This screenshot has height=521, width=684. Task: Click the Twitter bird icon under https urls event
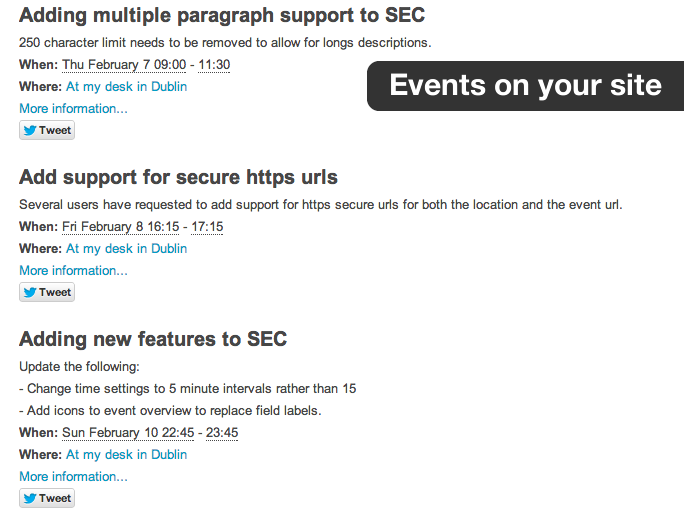pyautogui.click(x=30, y=292)
